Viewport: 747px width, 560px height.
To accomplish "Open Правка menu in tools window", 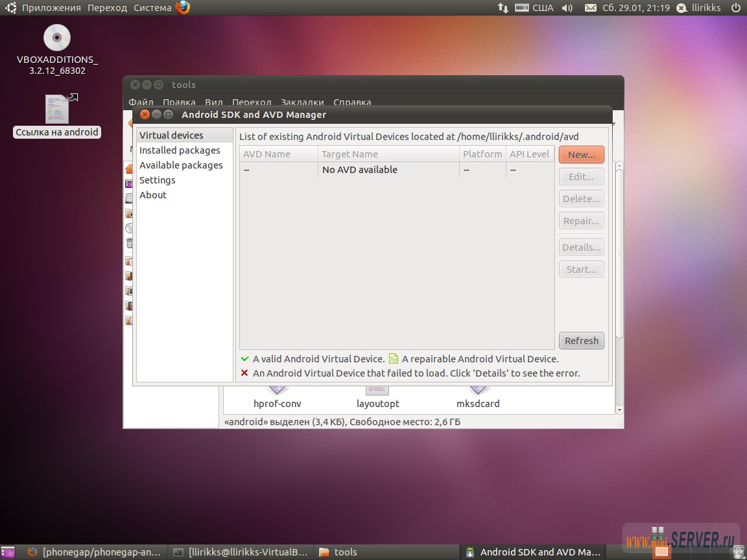I will pos(179,102).
